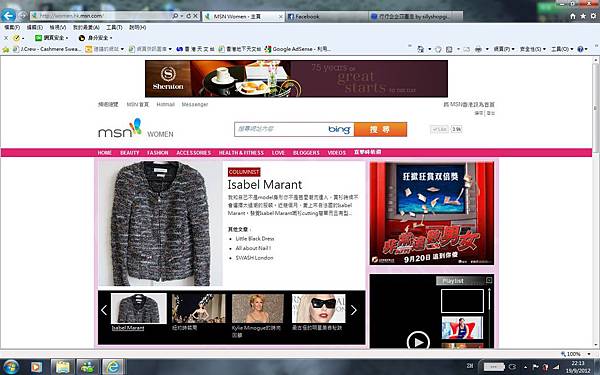
Task: Open BLOGGERS in the navigation bar
Action: [x=306, y=153]
